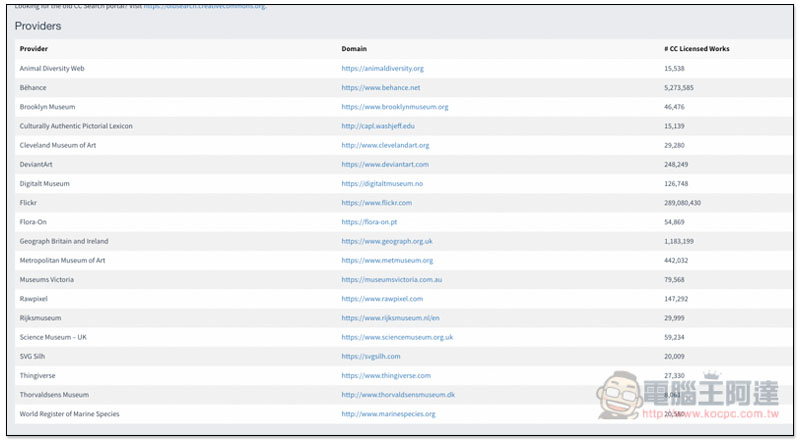This screenshot has height=441, width=800.
Task: Click the Providers section heading
Action: [38, 26]
